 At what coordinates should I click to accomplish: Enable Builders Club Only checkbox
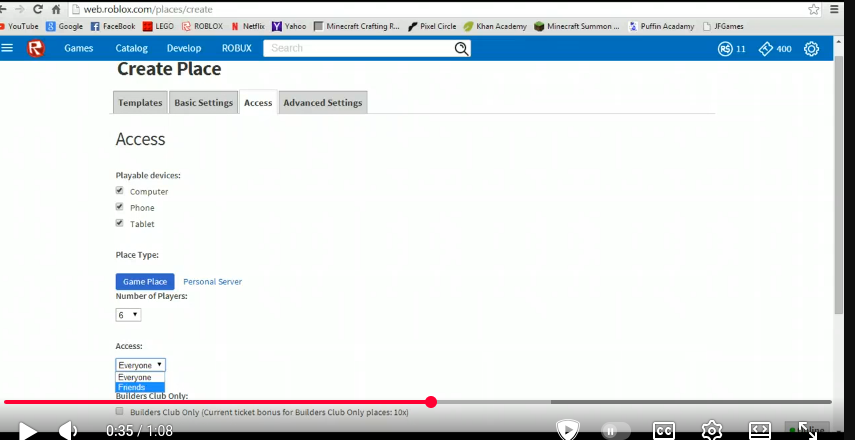pyautogui.click(x=120, y=411)
